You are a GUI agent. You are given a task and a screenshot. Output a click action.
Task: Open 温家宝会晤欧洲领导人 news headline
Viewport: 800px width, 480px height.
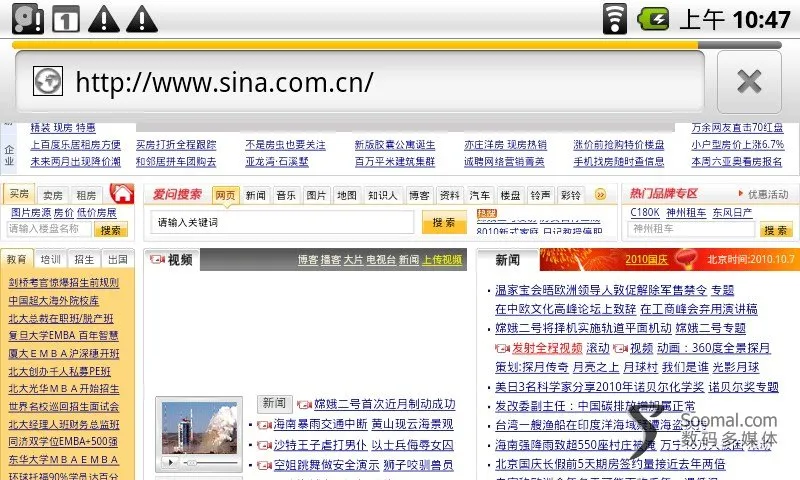[x=601, y=290]
